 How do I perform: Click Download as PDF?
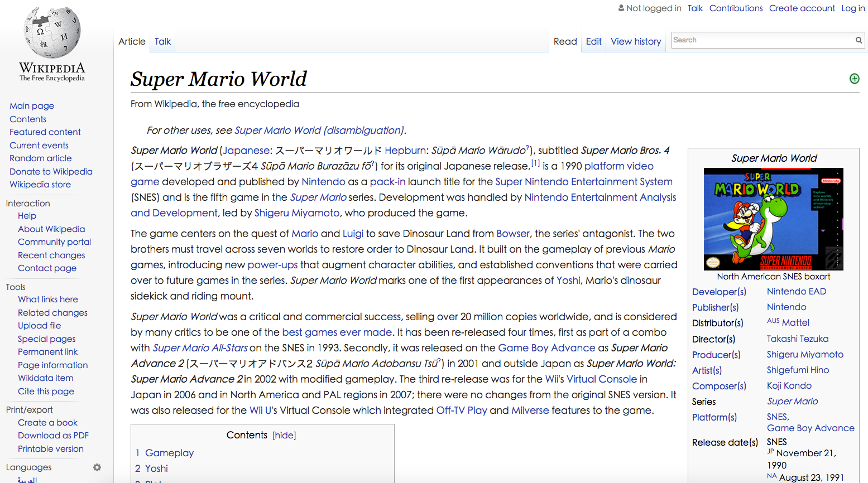53,436
